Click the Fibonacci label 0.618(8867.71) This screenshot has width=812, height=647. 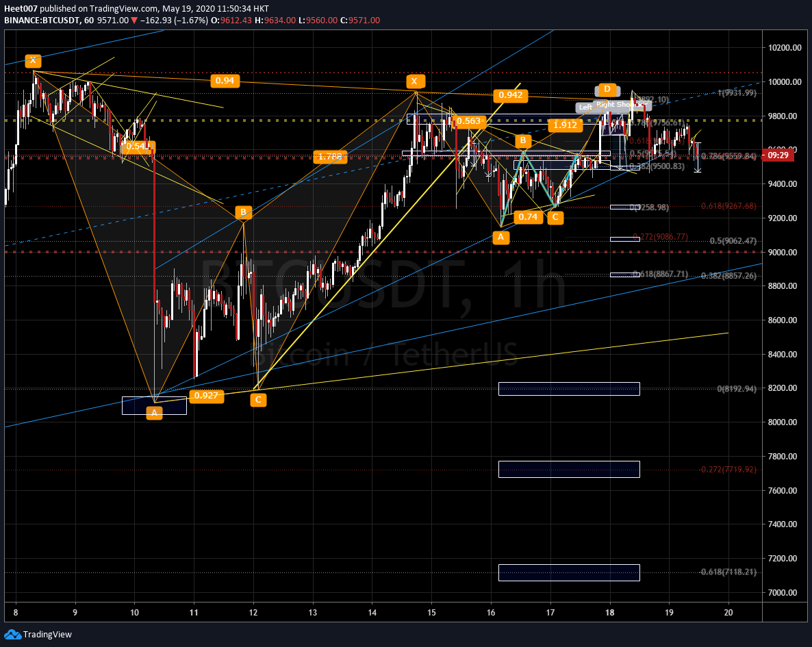point(660,274)
